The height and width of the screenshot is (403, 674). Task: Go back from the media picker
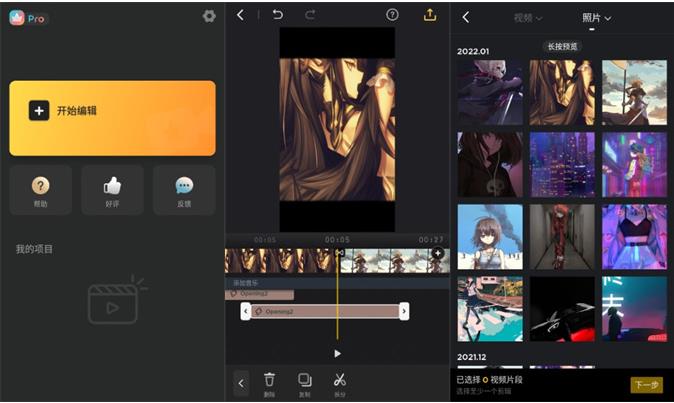(466, 17)
